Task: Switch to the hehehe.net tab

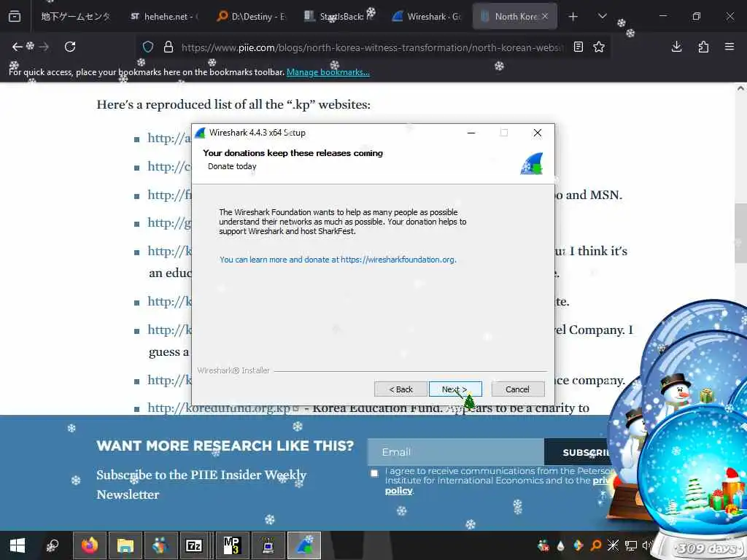Action: tap(164, 17)
